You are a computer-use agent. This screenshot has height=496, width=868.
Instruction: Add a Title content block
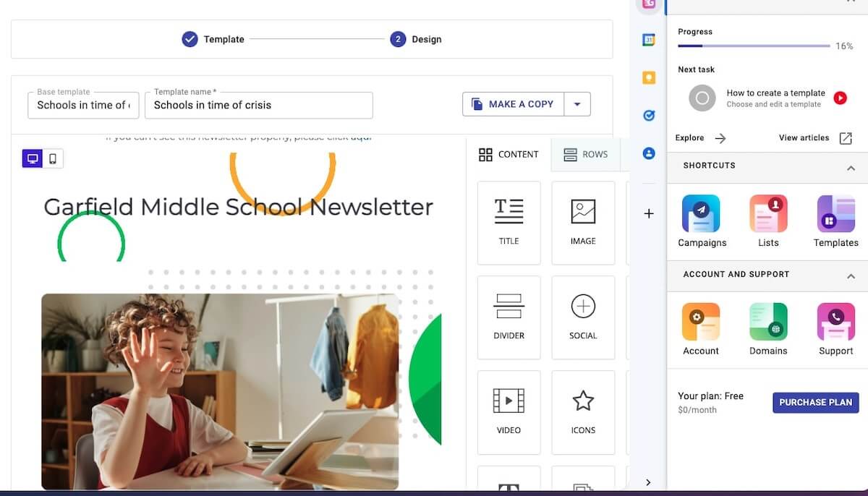point(509,223)
